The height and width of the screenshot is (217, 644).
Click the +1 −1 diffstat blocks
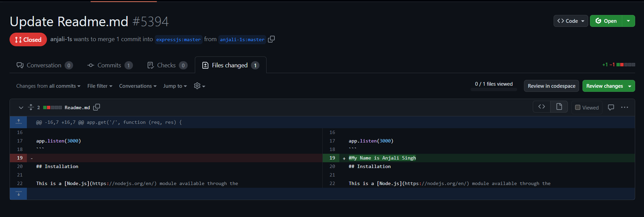(619, 66)
